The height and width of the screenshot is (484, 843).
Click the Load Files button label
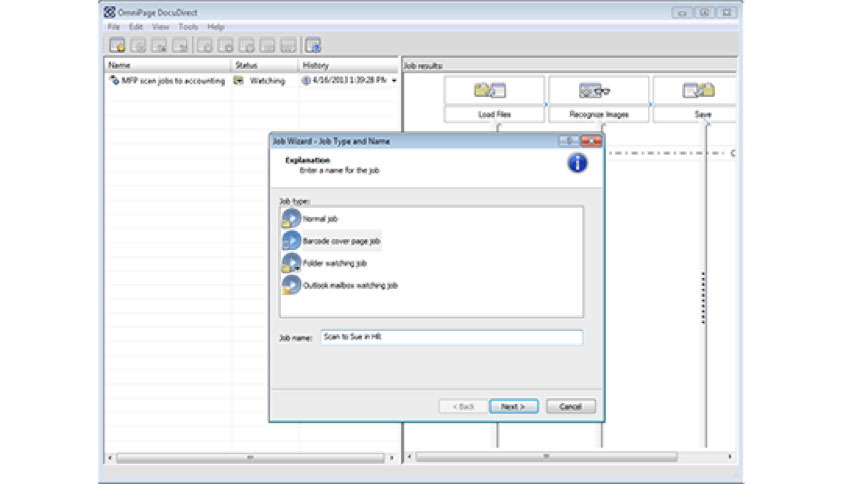tap(494, 115)
